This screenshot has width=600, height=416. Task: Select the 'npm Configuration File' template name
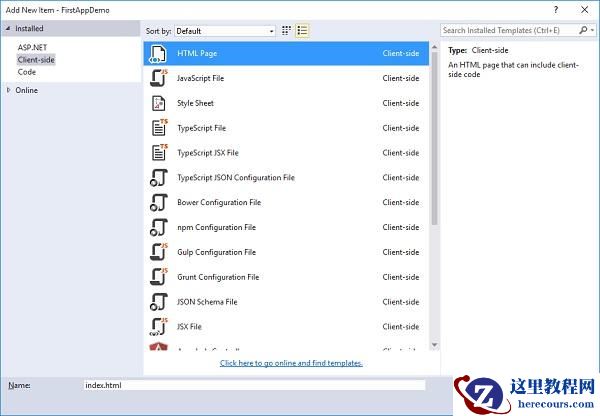pos(216,227)
